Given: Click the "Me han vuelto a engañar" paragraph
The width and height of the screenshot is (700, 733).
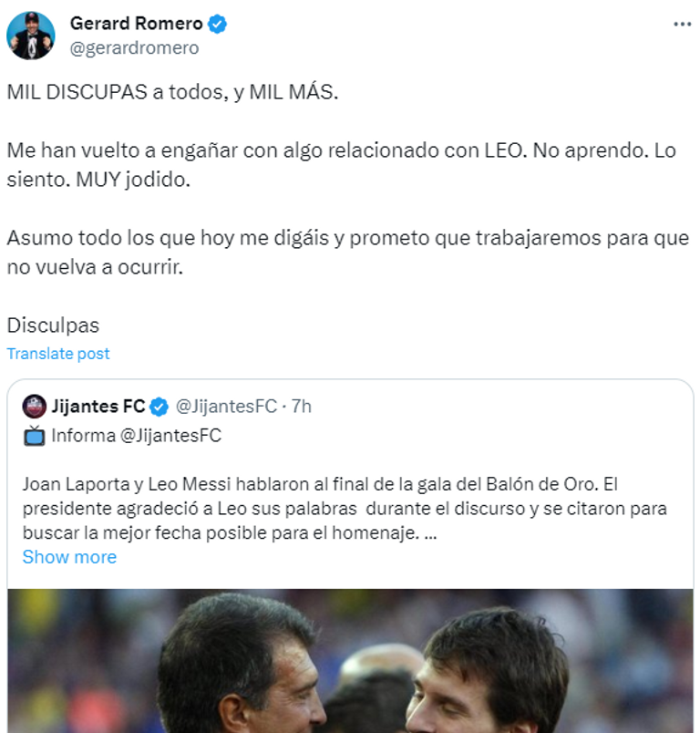Looking at the screenshot, I should click(341, 164).
